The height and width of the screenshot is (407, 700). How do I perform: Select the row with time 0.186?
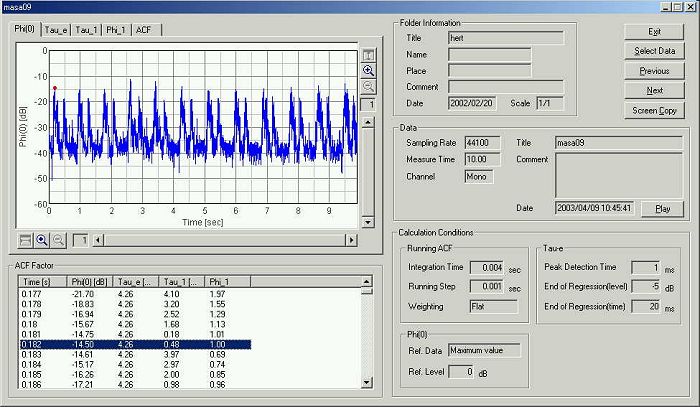coord(135,384)
